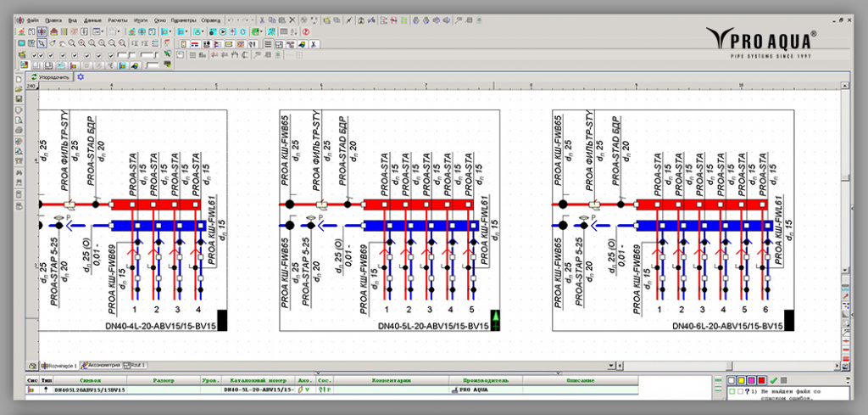
Task: Toggle the last checkbox in the toolbar checkbox row
Action: coord(111,55)
